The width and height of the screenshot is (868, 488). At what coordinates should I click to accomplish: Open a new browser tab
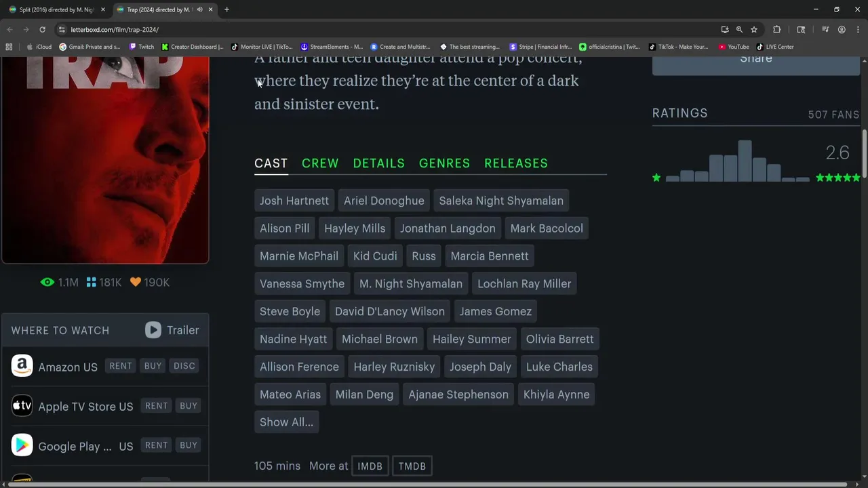(x=226, y=9)
